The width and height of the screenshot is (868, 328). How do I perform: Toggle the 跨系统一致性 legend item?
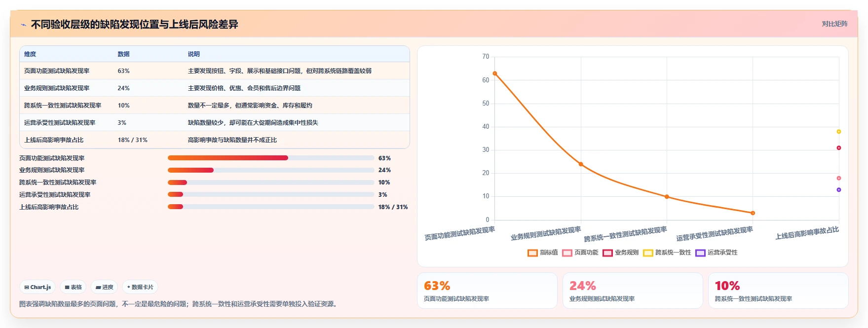pos(667,253)
